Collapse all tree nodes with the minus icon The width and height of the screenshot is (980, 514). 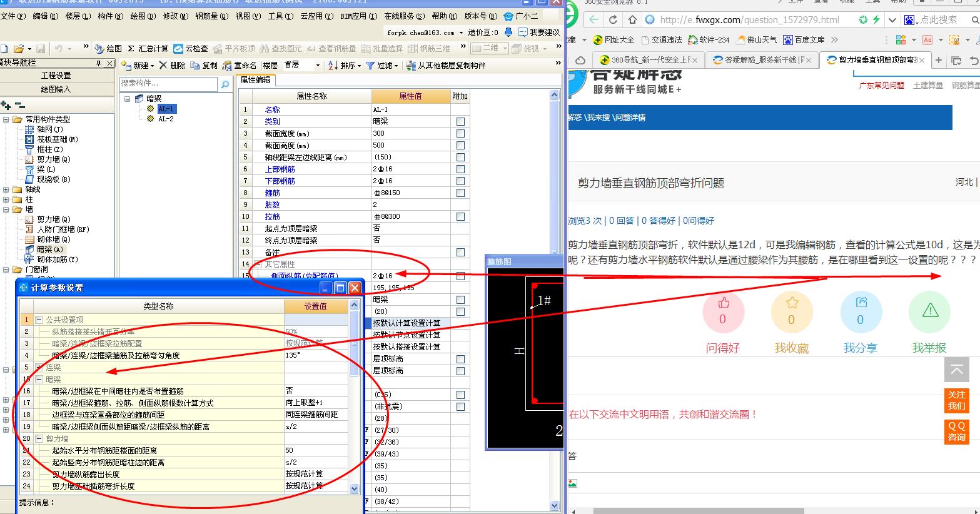coord(19,106)
